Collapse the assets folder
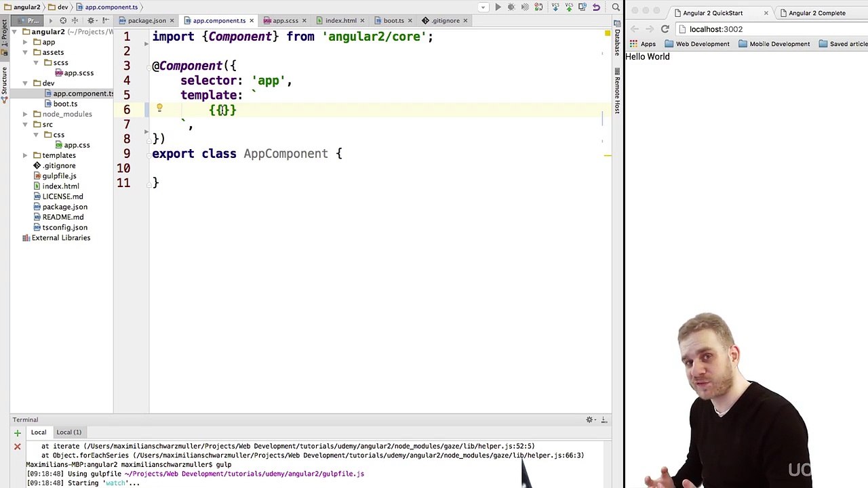The height and width of the screenshot is (488, 868). coord(26,52)
